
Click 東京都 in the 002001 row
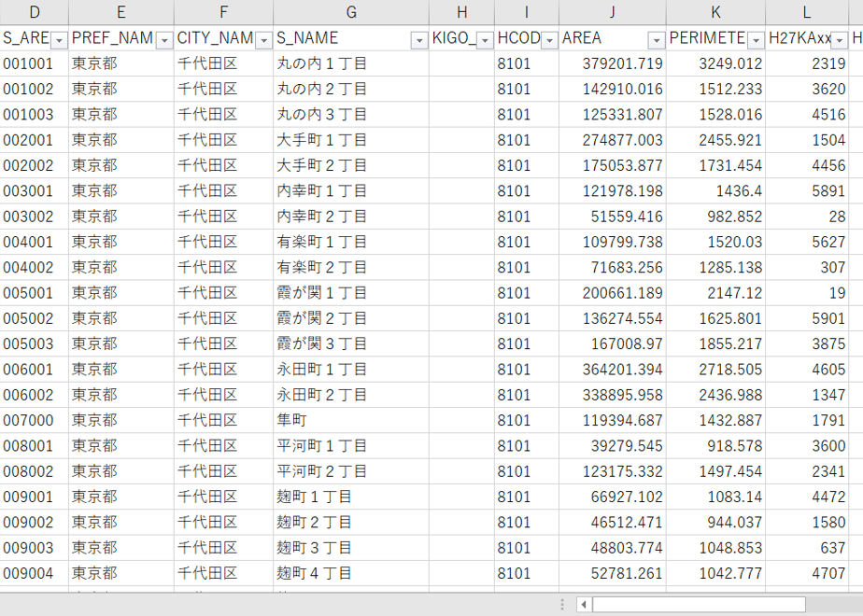121,140
